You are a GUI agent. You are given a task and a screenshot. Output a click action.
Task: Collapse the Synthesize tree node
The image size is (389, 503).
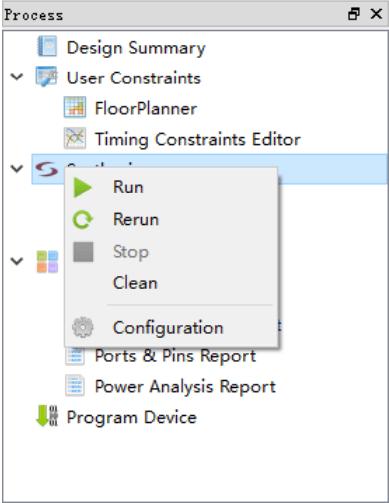coord(17,168)
